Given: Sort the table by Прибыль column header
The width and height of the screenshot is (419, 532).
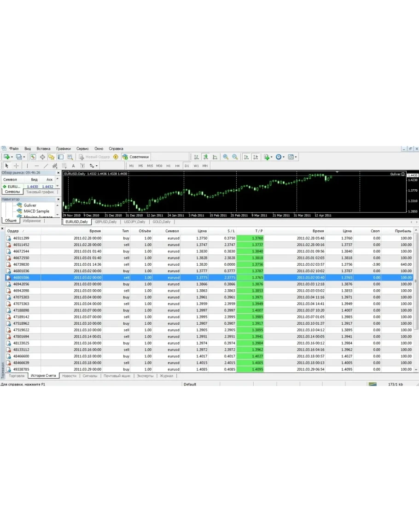Looking at the screenshot, I should coord(403,231).
